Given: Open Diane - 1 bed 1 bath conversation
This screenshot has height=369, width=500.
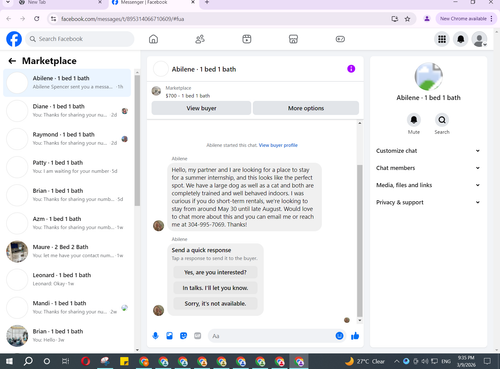Looking at the screenshot, I should (67, 110).
